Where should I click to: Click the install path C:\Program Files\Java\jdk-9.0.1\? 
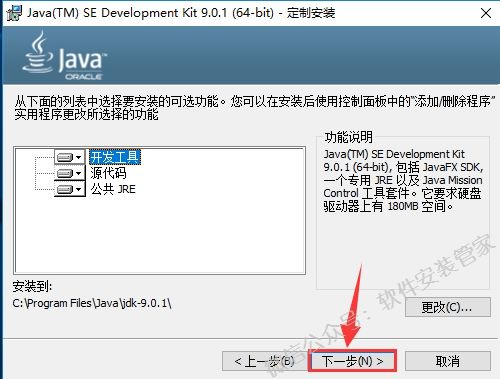[92, 303]
